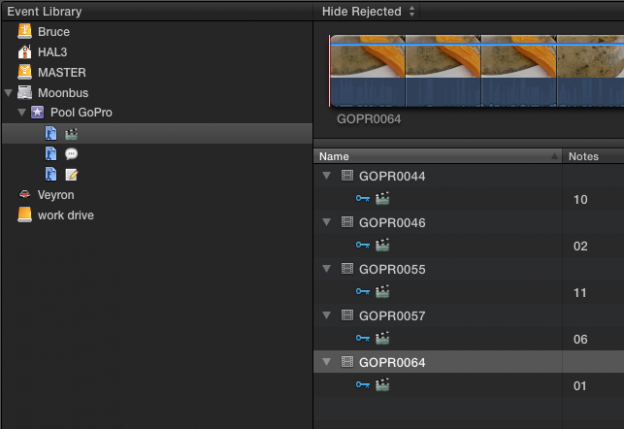624x429 pixels.
Task: Click the clapperboard keyword icon under GOPR0064
Action: (382, 384)
